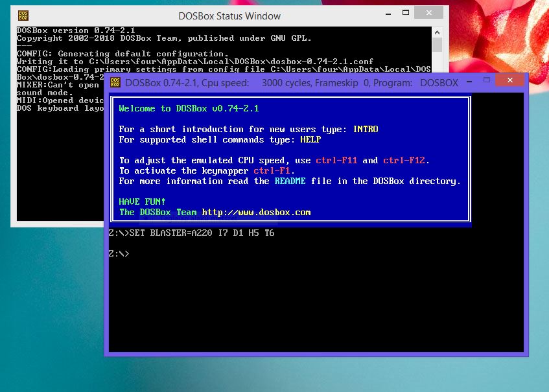
Task: Click the INTRO command suggestion text
Action: click(x=367, y=129)
